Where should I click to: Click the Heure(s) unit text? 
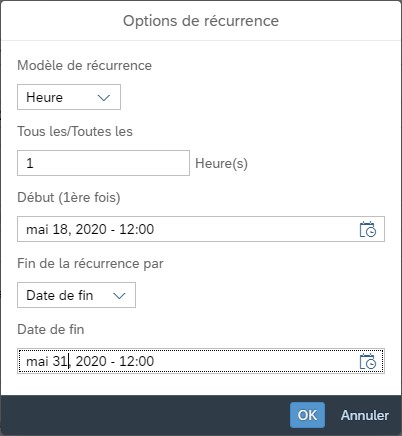(x=221, y=163)
